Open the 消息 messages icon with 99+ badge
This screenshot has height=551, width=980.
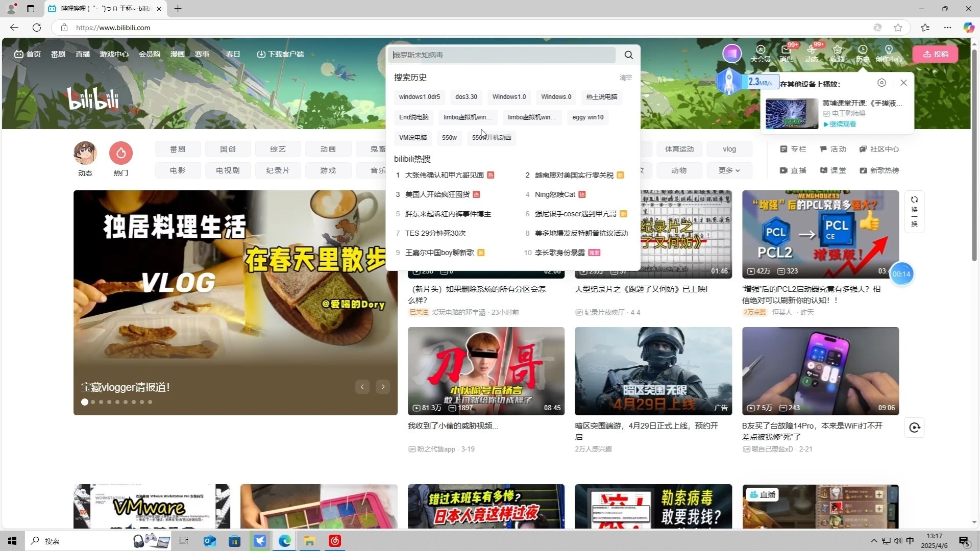click(x=786, y=54)
